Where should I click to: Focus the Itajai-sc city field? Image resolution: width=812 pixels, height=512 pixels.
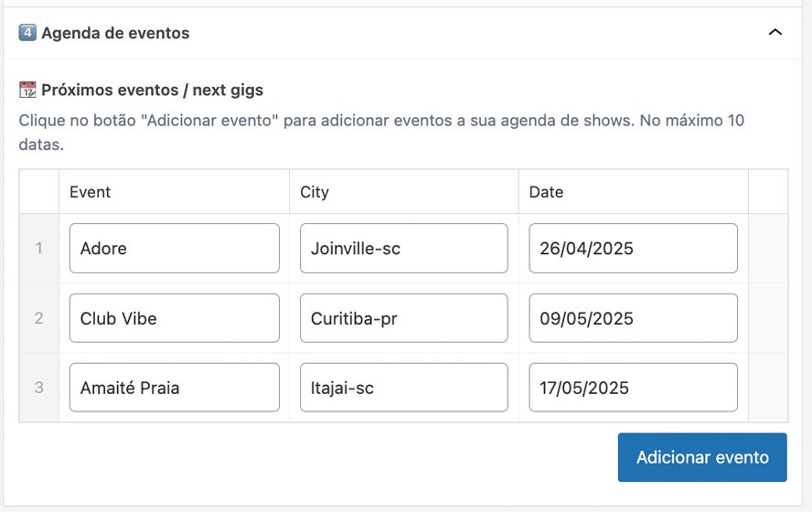click(x=403, y=388)
